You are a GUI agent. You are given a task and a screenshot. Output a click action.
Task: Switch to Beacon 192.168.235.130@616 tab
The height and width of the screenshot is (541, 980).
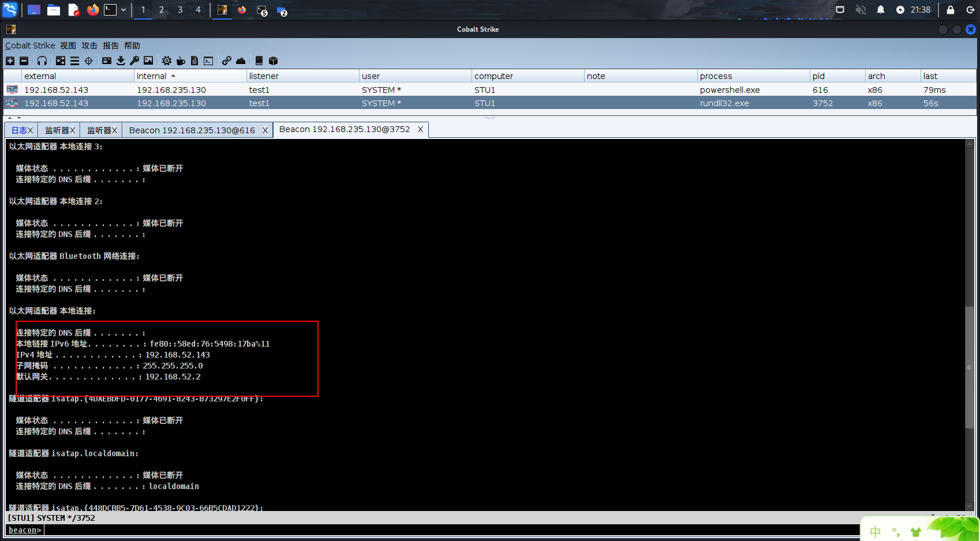tap(192, 130)
